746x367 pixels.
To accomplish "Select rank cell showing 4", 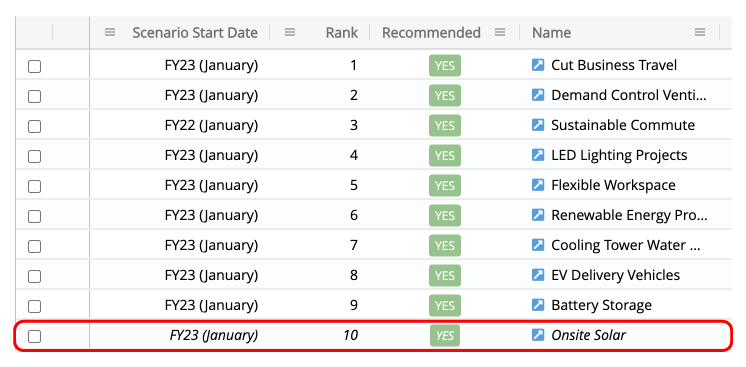I will 353,155.
